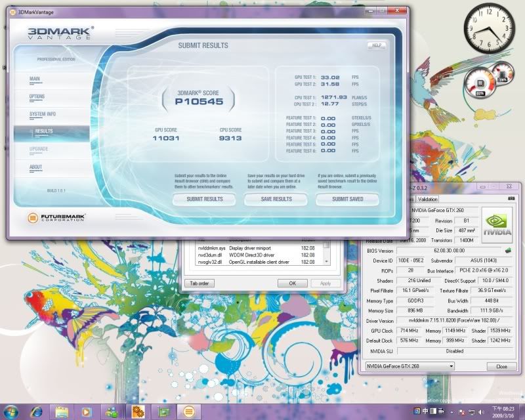Minimize the GPU-Z window
Viewport: 525px width, 420px height.
[x=482, y=187]
